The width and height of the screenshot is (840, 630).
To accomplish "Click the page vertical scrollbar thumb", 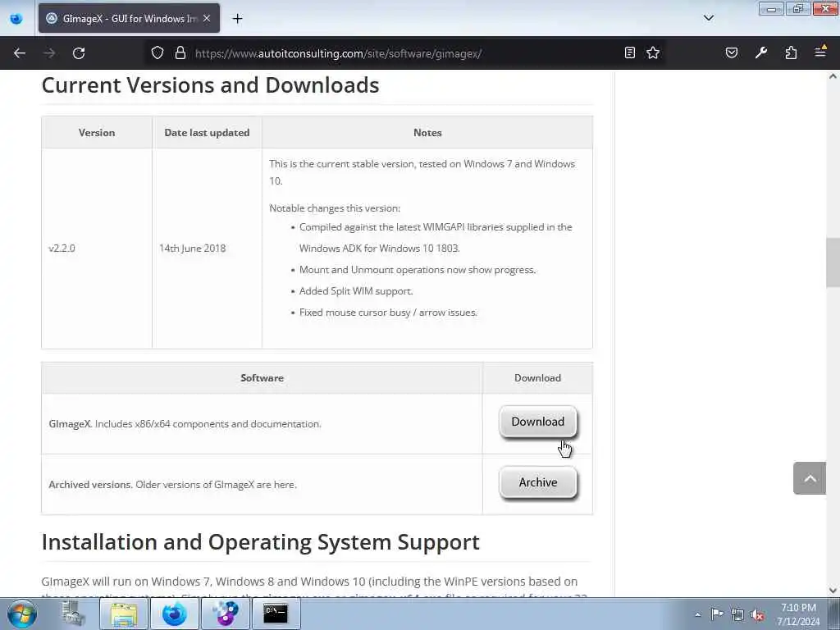I will click(x=833, y=262).
